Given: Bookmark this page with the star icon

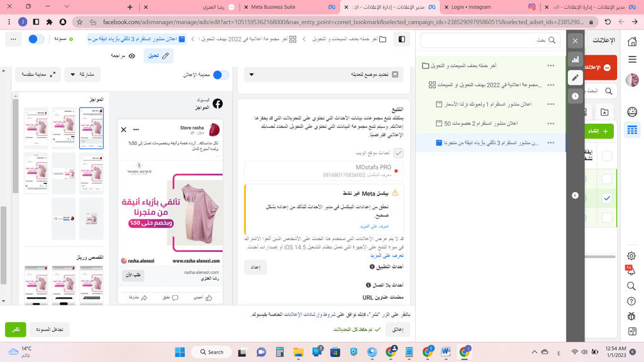Looking at the screenshot, I should [80, 22].
